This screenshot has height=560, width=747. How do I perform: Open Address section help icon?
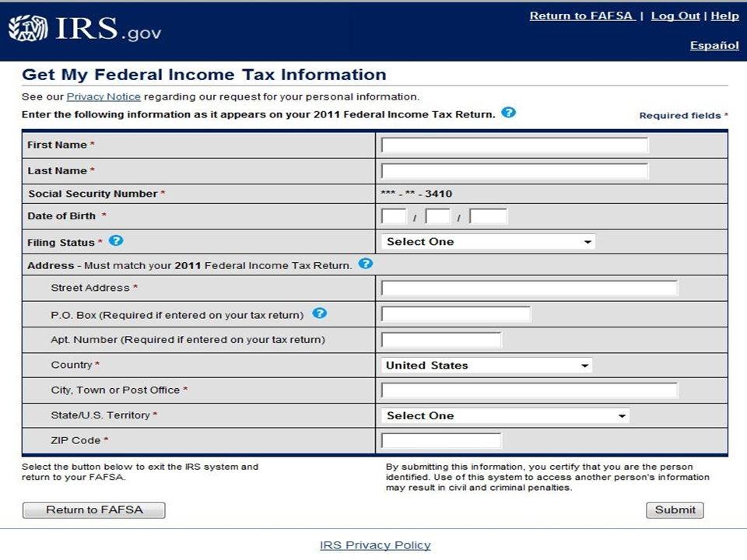click(x=366, y=264)
